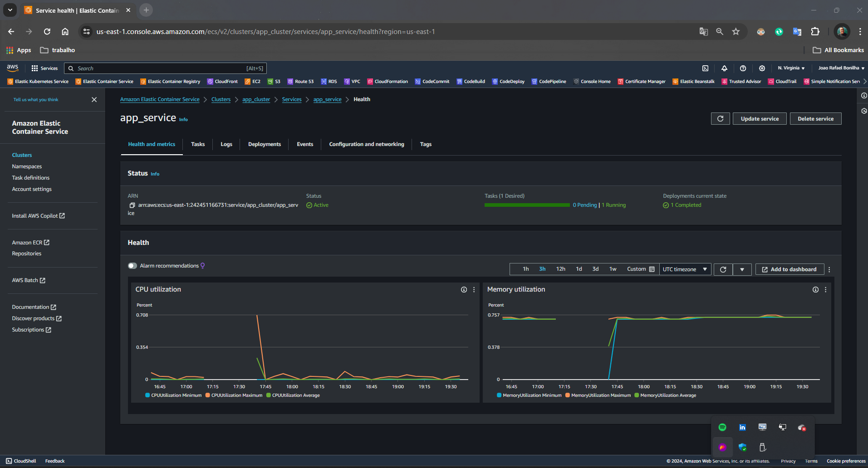Open the Elastic Kubernetes Service shortcut

tap(38, 82)
